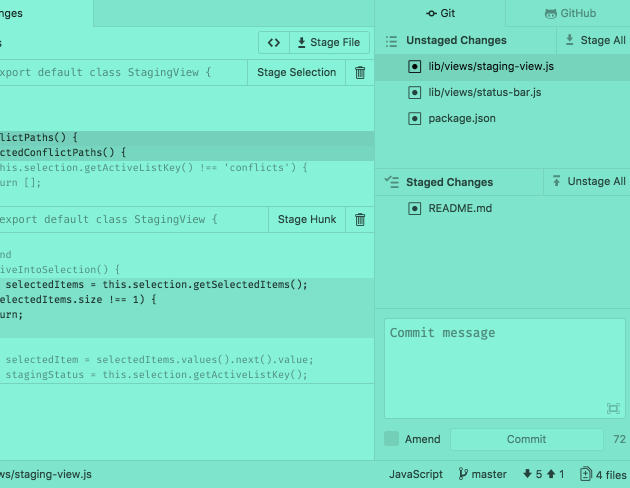Toggle the Amend checkbox
The height and width of the screenshot is (488, 630).
tap(392, 439)
